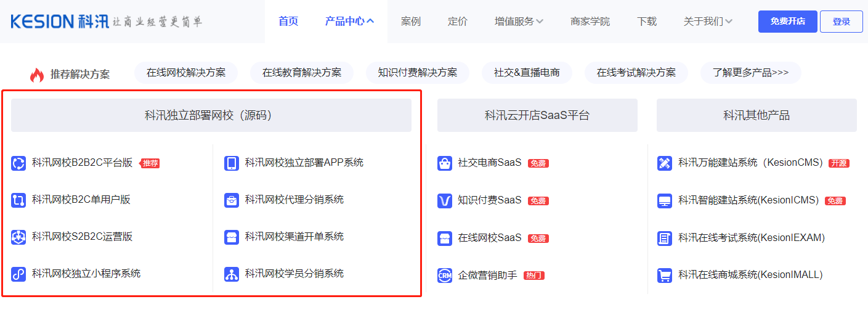Click the phone icon for 独立部署APP系统
This screenshot has height=323, width=868.
[232, 163]
